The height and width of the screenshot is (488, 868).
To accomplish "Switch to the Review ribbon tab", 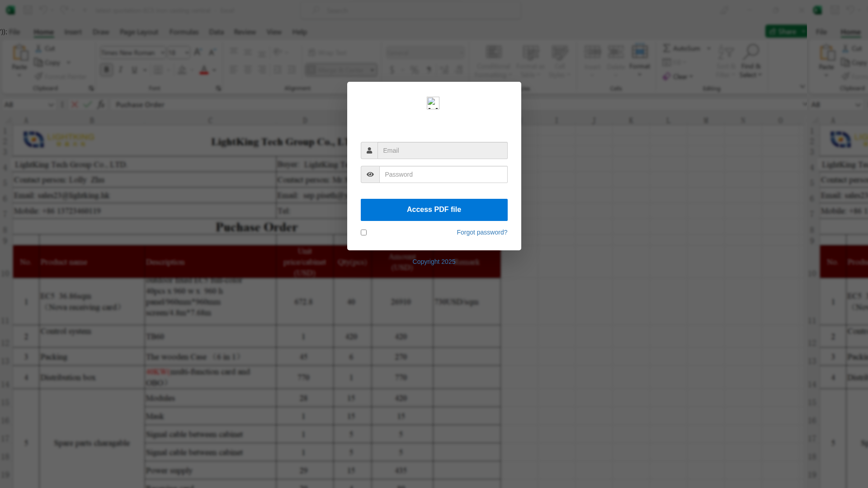I will (x=245, y=32).
